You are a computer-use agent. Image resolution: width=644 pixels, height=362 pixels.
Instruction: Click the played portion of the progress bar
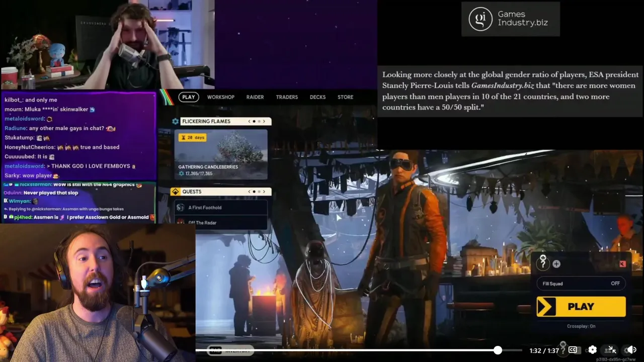click(346, 350)
